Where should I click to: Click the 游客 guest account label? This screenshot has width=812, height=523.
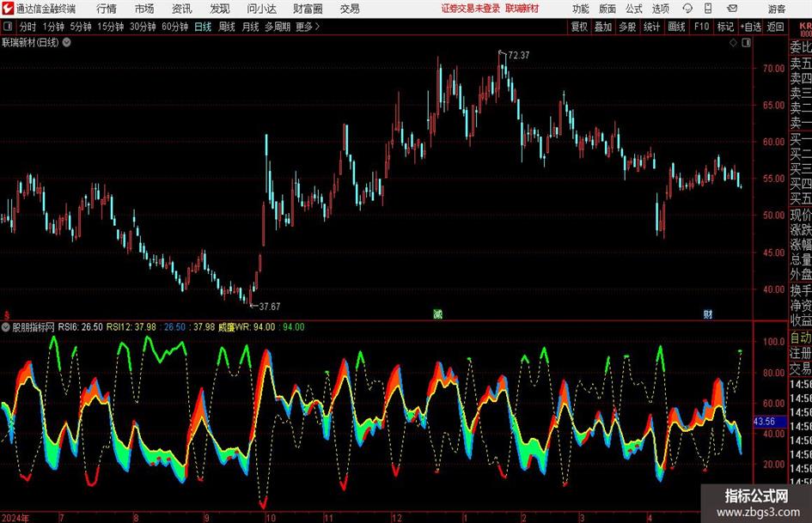coord(776,9)
